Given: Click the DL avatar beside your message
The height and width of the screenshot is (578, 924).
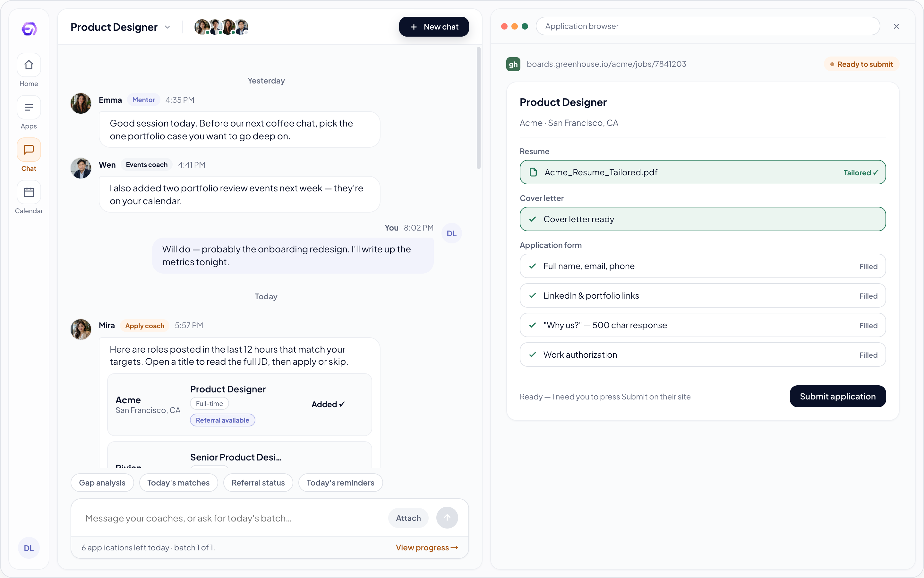Looking at the screenshot, I should (x=452, y=233).
